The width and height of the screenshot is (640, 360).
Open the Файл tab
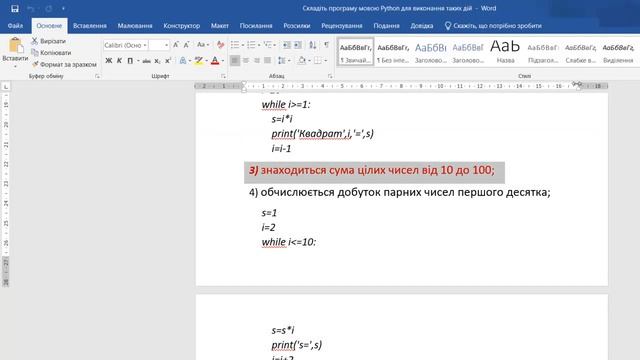point(15,26)
